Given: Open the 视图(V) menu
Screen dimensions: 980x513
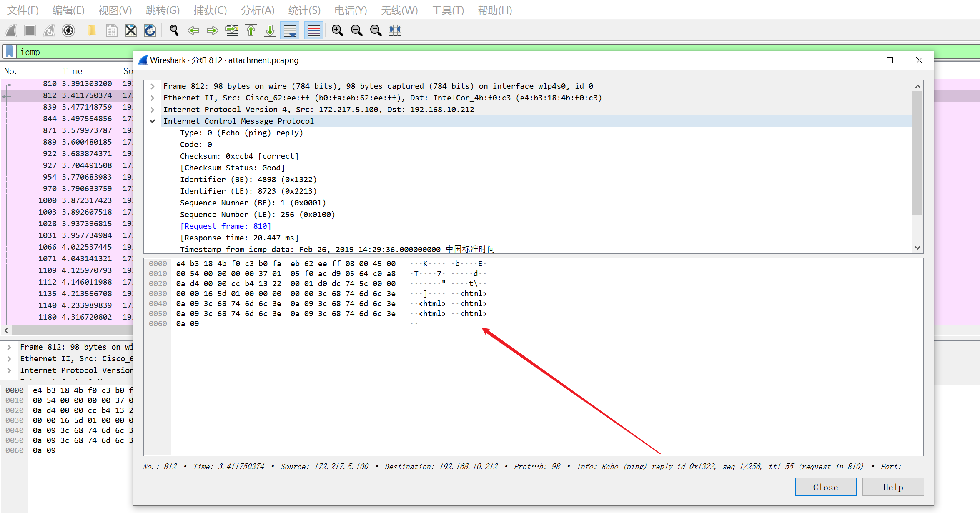Looking at the screenshot, I should point(115,10).
